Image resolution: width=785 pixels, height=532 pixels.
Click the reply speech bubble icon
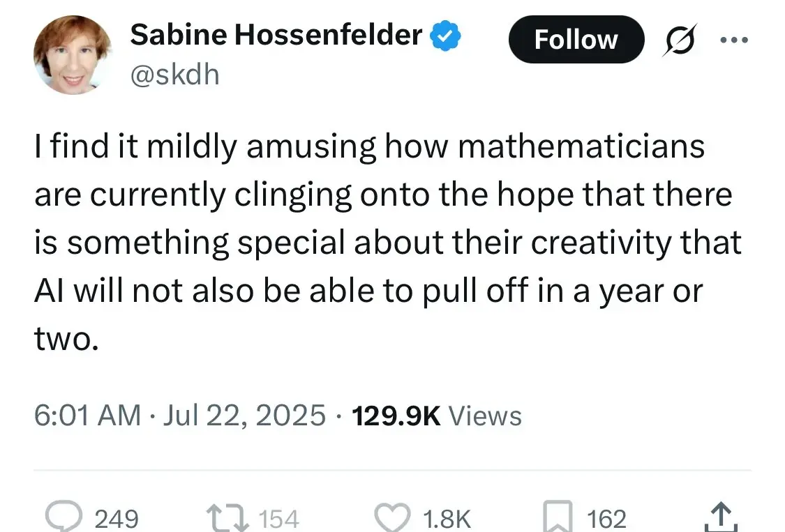point(64,516)
